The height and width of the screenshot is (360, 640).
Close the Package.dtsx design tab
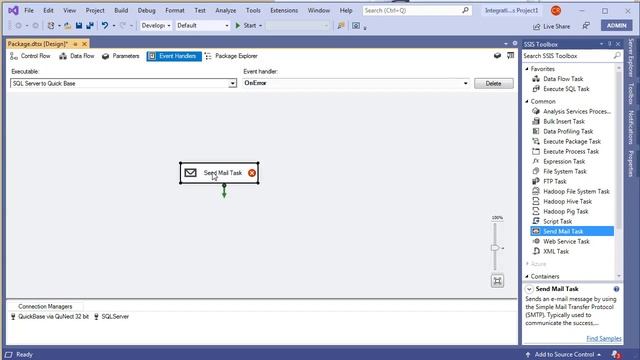(84, 44)
